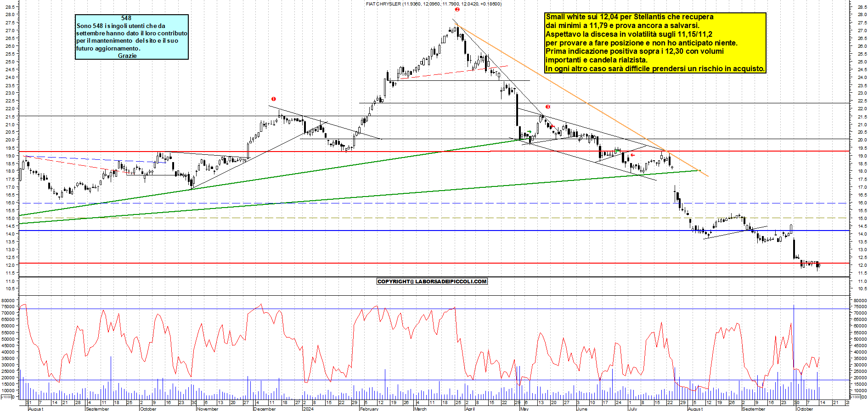Select the yellow Stellantis commentary box
The height and width of the screenshot is (411, 868).
[x=655, y=43]
